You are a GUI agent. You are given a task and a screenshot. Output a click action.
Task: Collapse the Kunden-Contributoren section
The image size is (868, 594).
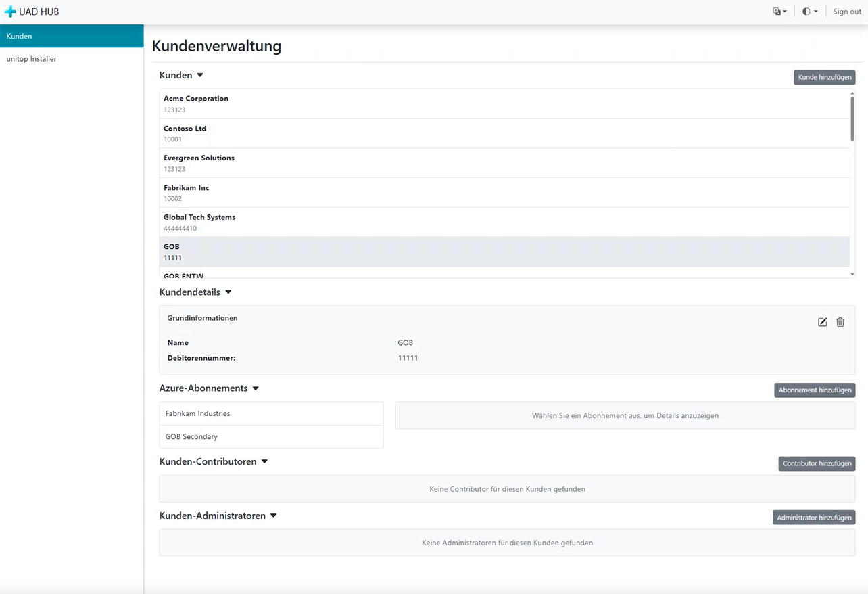coord(264,461)
